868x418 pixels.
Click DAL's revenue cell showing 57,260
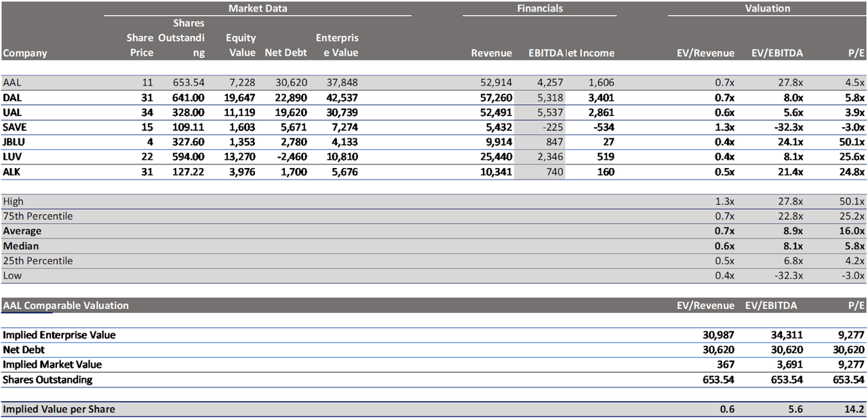tap(495, 98)
